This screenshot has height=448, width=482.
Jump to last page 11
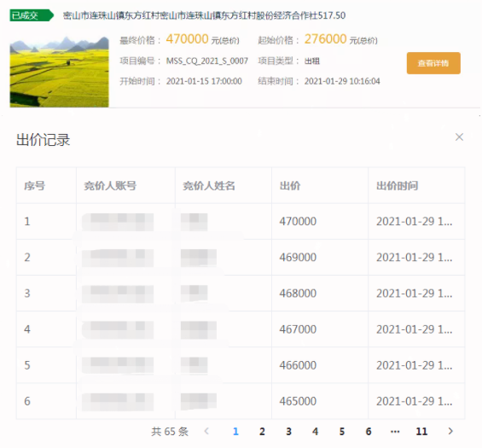[x=421, y=431]
